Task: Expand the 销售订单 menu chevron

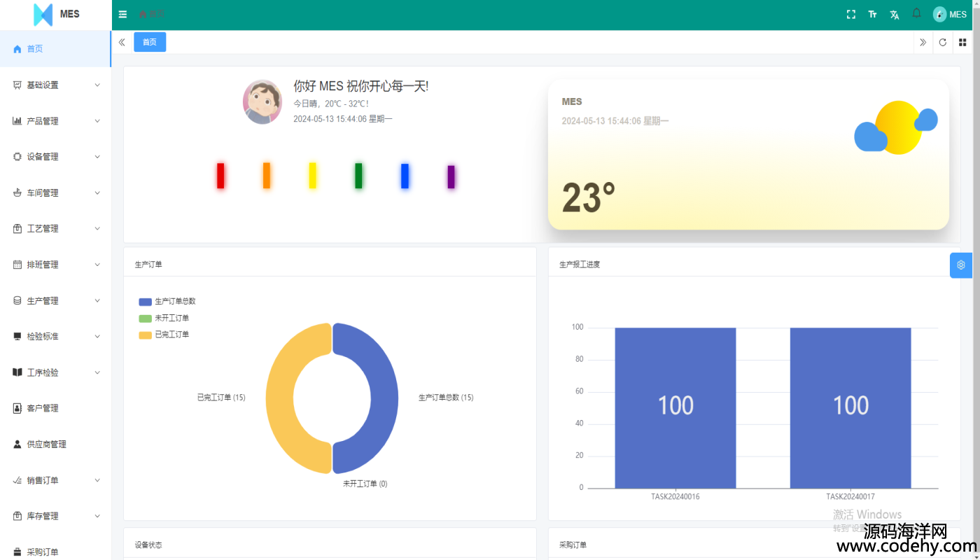Action: [97, 480]
